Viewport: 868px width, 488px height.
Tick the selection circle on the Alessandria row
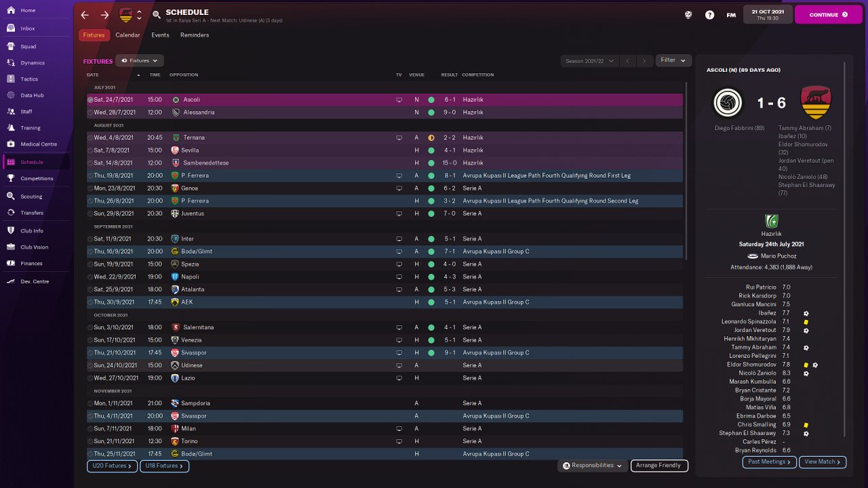point(90,113)
